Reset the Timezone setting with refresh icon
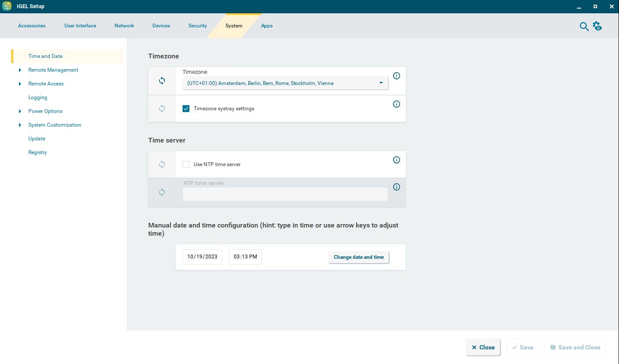Screen dimensions: 619x364 point(162,81)
